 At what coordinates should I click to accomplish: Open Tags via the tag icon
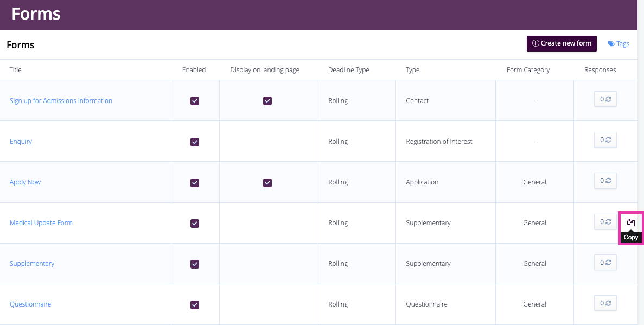click(611, 43)
